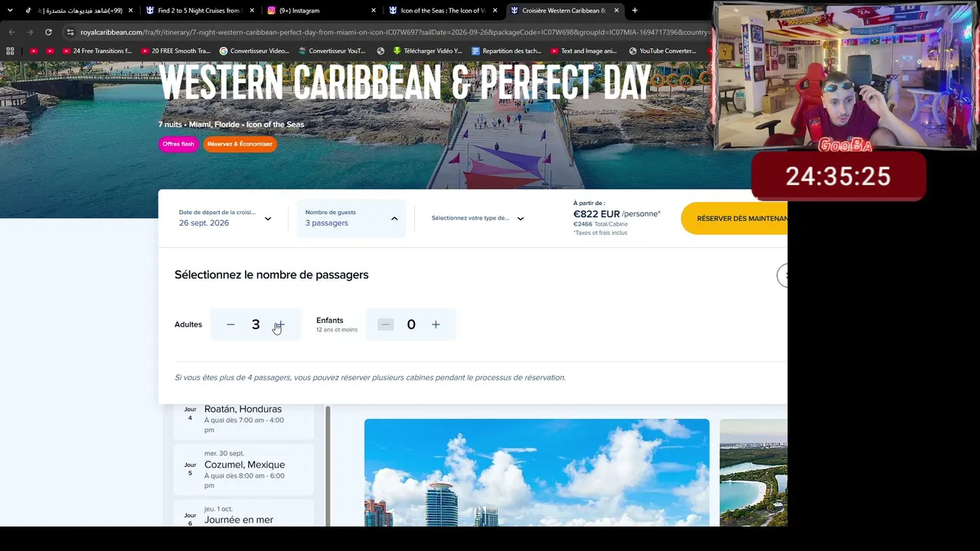Open the Google Convertisseur Vidéo bookmark

click(254, 51)
